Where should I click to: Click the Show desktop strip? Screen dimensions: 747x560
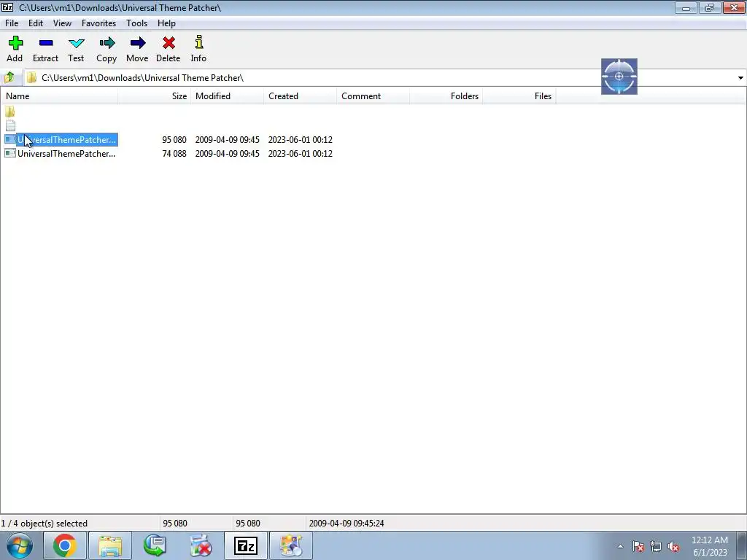741,545
